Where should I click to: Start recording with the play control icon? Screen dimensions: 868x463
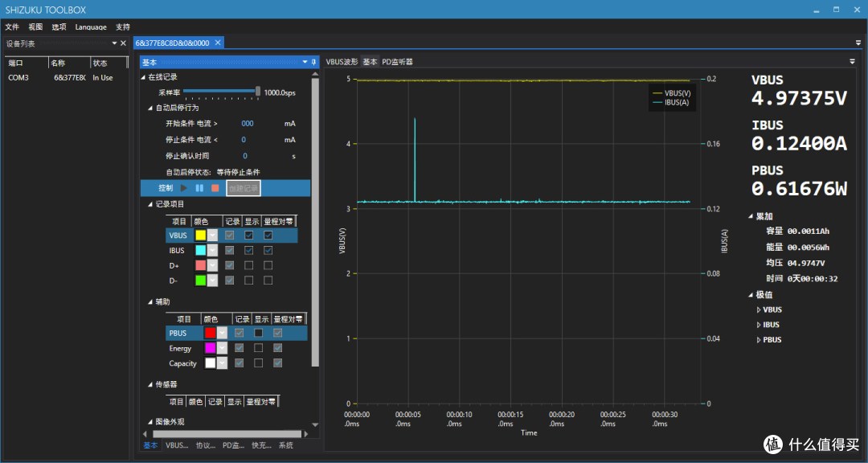click(x=184, y=188)
